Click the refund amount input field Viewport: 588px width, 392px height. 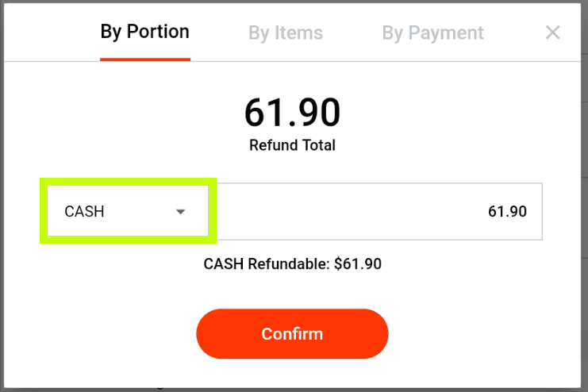click(379, 212)
